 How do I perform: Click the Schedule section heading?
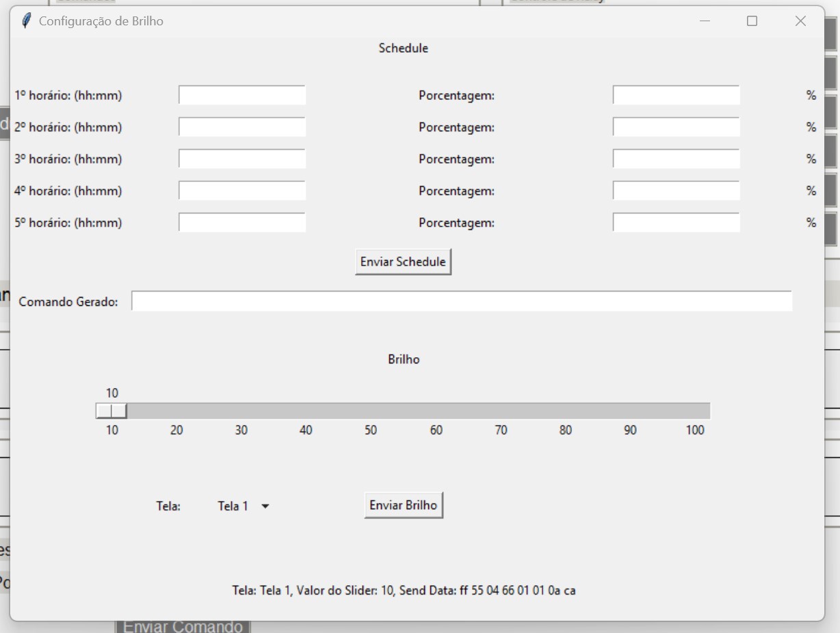(404, 49)
